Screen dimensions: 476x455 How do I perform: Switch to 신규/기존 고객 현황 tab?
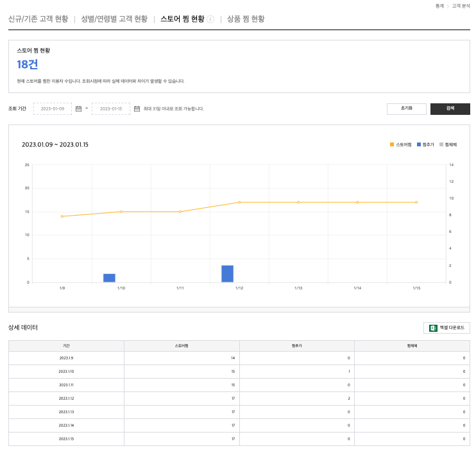(x=38, y=19)
